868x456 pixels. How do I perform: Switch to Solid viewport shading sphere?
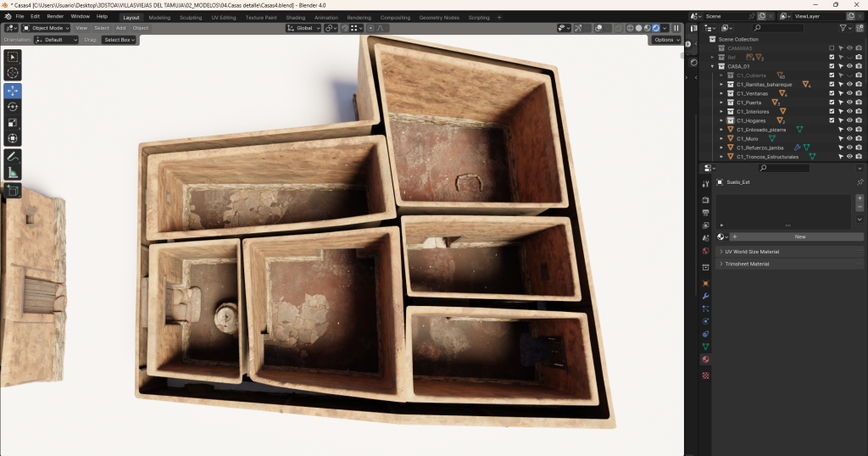click(x=637, y=28)
